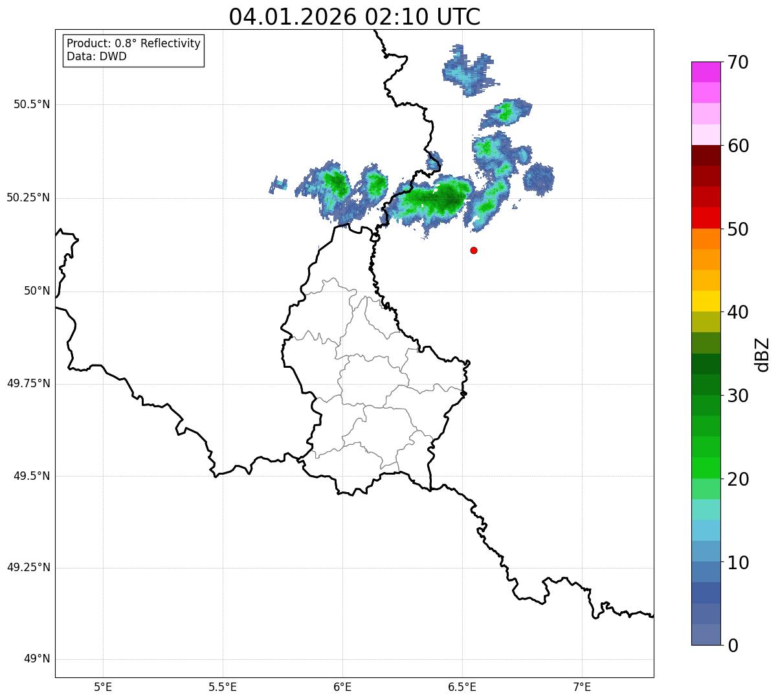This screenshot has height=700, width=778.
Task: Click the colorbar tick label 10
Action: pyautogui.click(x=738, y=562)
